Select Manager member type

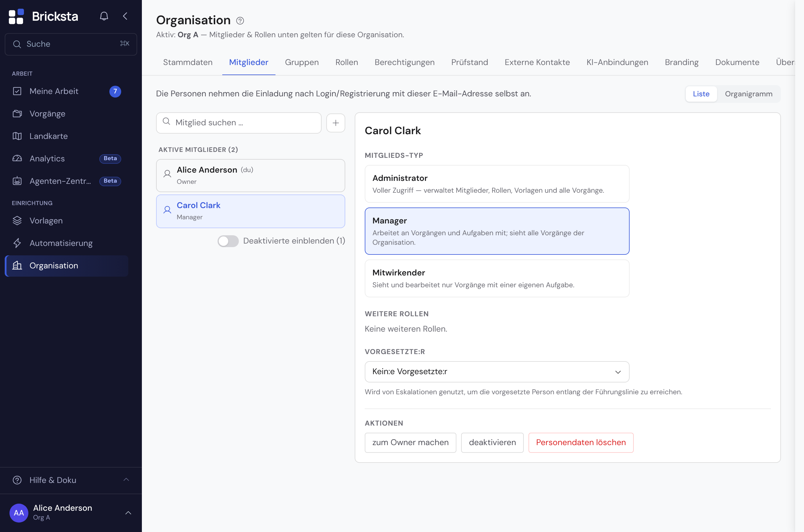pos(497,231)
